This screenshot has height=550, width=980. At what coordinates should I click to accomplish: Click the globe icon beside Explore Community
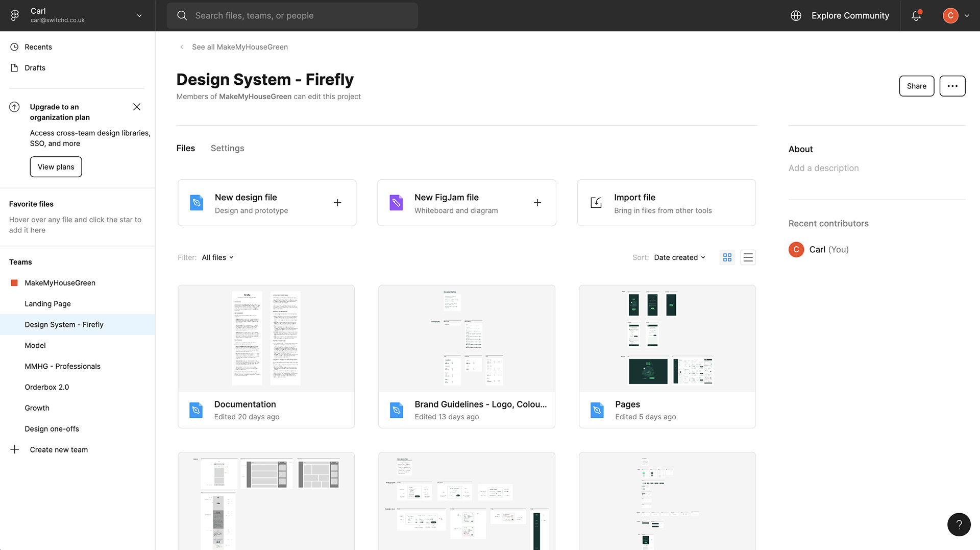[x=796, y=15]
